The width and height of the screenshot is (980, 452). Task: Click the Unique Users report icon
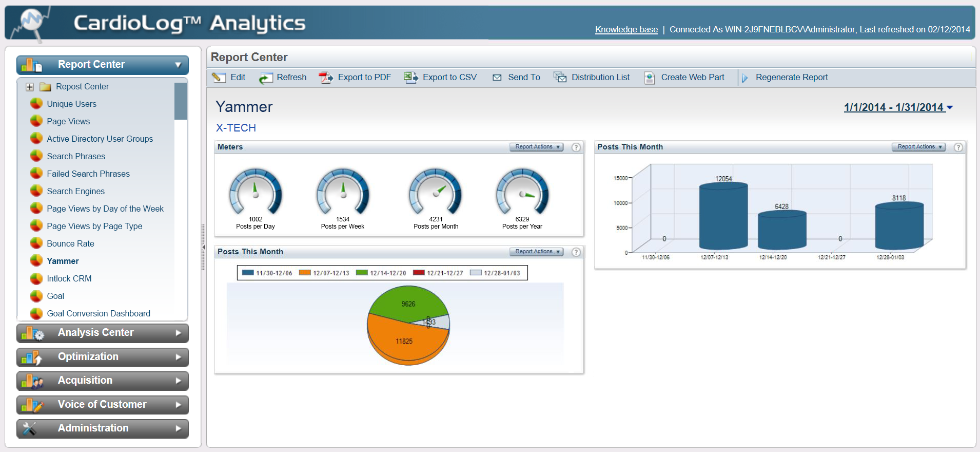(36, 104)
